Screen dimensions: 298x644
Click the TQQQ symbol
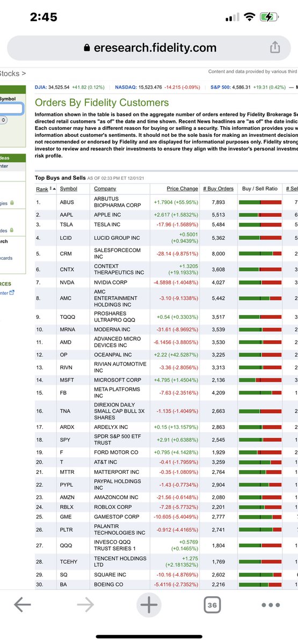pyautogui.click(x=68, y=317)
